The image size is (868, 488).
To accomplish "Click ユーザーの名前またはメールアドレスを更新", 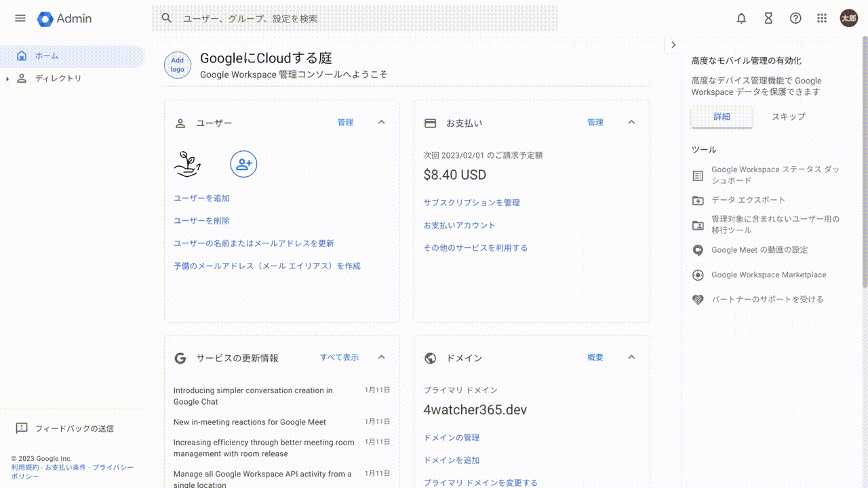I will tap(254, 243).
